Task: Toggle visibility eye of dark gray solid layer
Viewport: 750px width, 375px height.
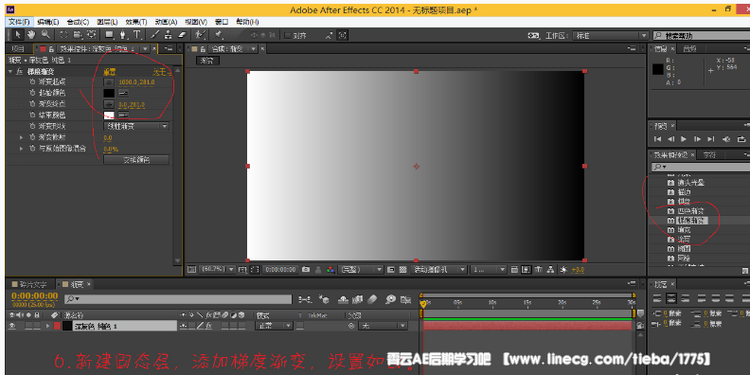Action: pos(11,326)
